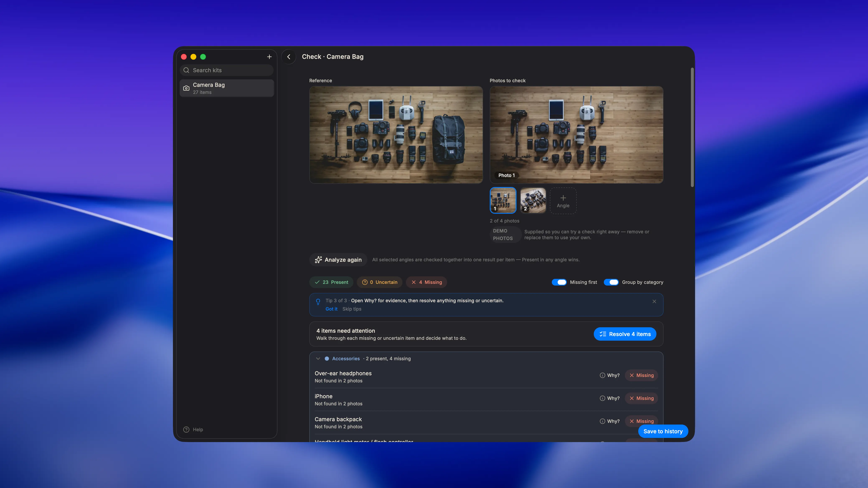Click Got it in the tip

tap(331, 309)
